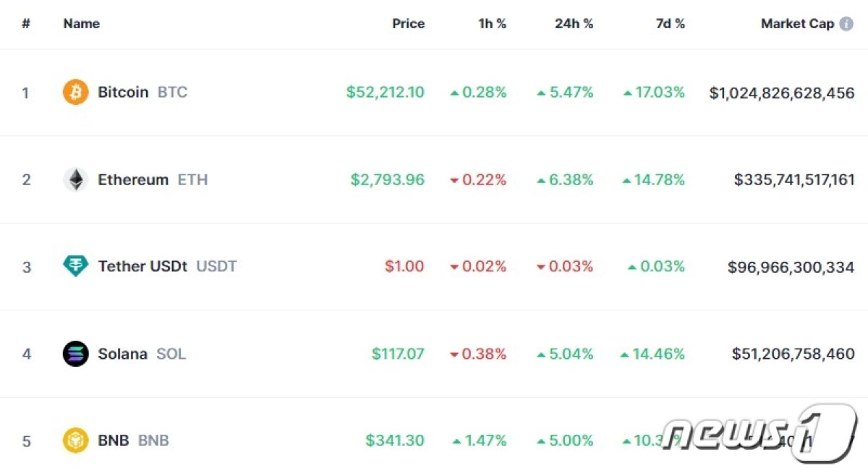Image resolution: width=868 pixels, height=476 pixels.
Task: Click the Solana logo icon
Action: click(76, 354)
